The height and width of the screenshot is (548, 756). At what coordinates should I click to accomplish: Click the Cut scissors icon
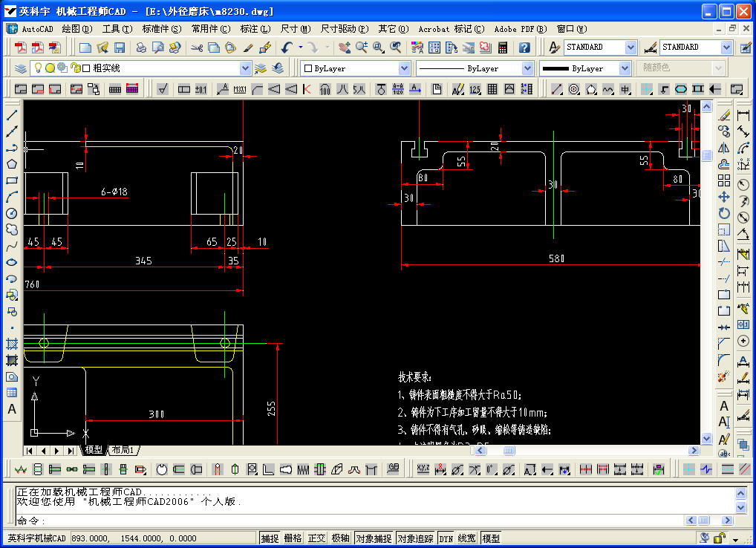[x=196, y=48]
